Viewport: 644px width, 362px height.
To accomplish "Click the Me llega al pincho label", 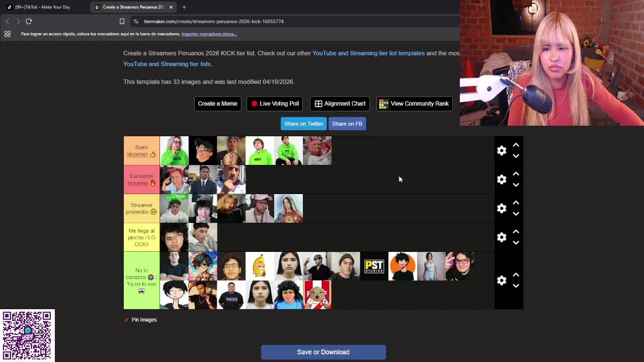I will (x=141, y=237).
